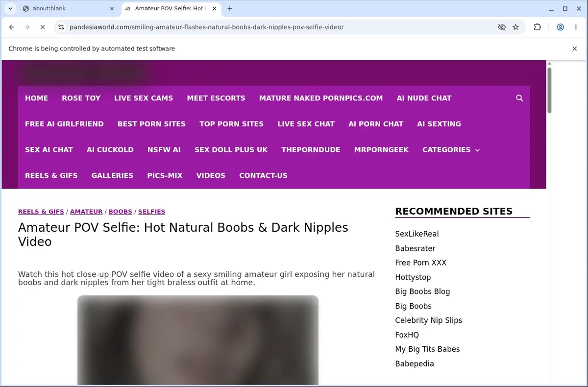Open the VIDEOS menu item
Screen dimensions: 588x387
(211, 175)
